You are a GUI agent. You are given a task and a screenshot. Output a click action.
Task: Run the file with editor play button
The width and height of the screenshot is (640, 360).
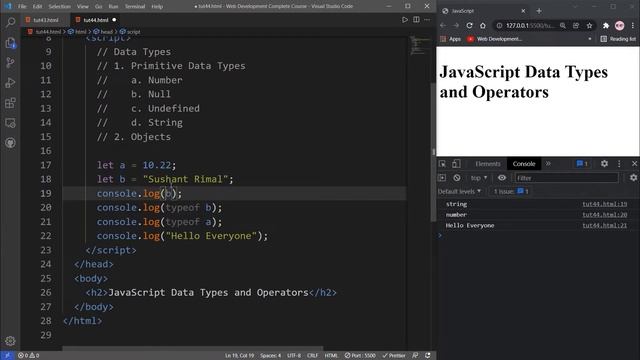[x=404, y=20]
